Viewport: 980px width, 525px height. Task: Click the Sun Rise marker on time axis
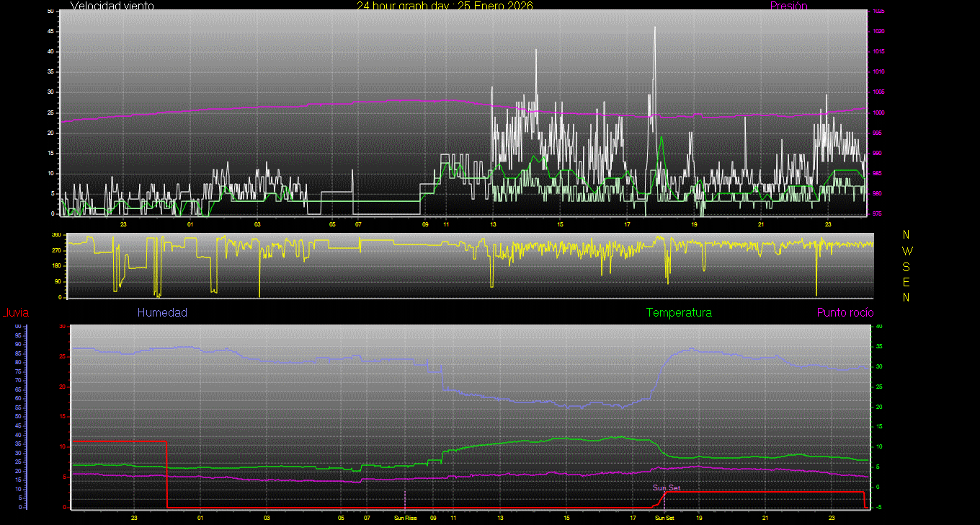click(x=405, y=518)
